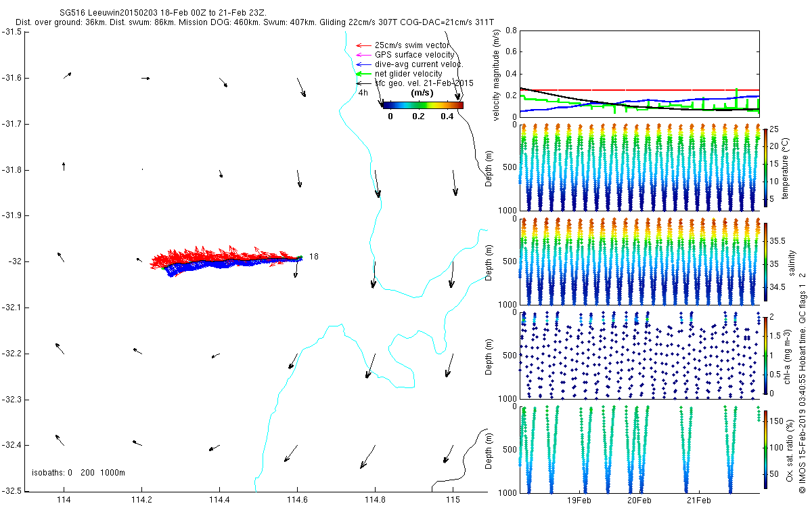The height and width of the screenshot is (508, 812).
Task: Click the blue dive-avg current legend arrow
Action: 364,64
